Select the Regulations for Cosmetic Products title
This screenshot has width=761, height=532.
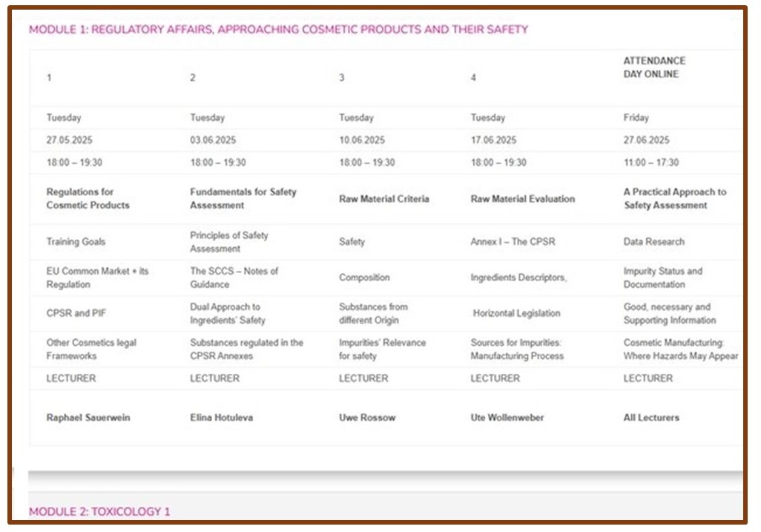[x=88, y=199]
